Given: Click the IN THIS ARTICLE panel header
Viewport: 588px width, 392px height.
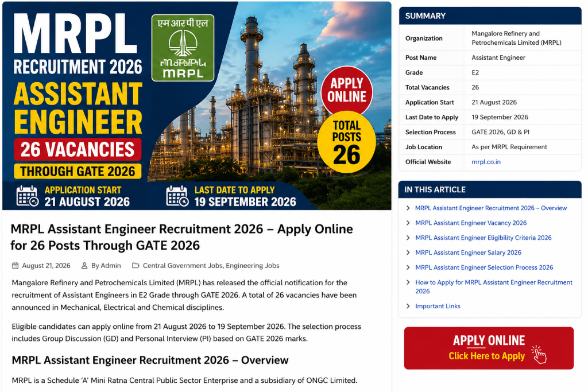Looking at the screenshot, I should point(490,189).
